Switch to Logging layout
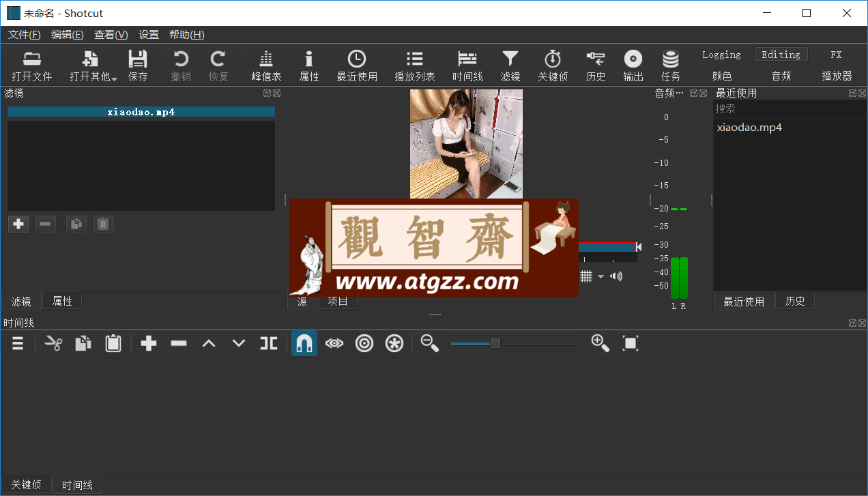This screenshot has height=496, width=868. tap(721, 55)
